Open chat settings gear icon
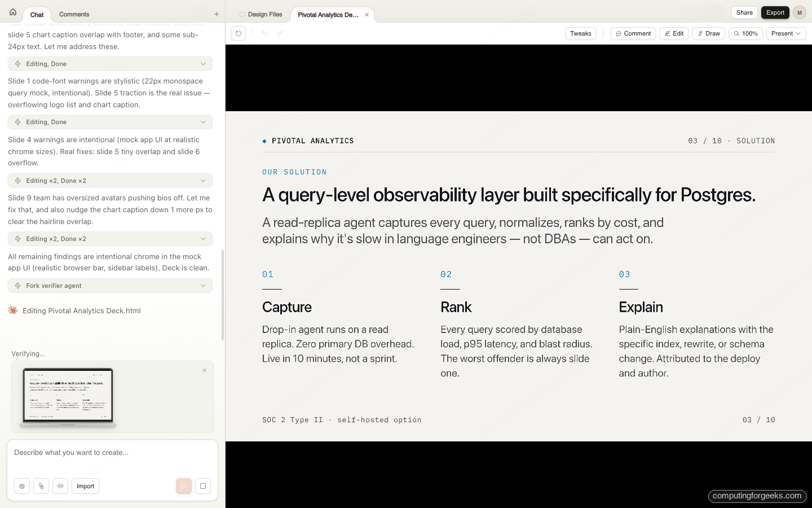This screenshot has height=508, width=812. tap(22, 486)
